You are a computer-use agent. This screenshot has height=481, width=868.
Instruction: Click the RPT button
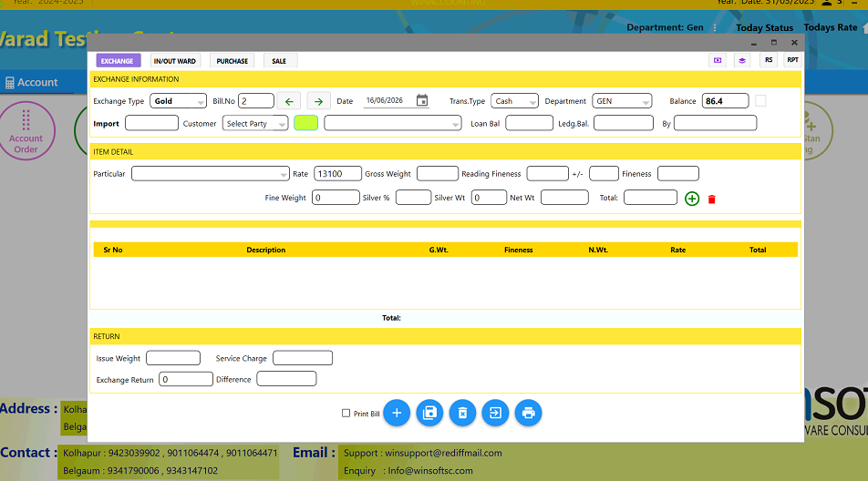[792, 60]
